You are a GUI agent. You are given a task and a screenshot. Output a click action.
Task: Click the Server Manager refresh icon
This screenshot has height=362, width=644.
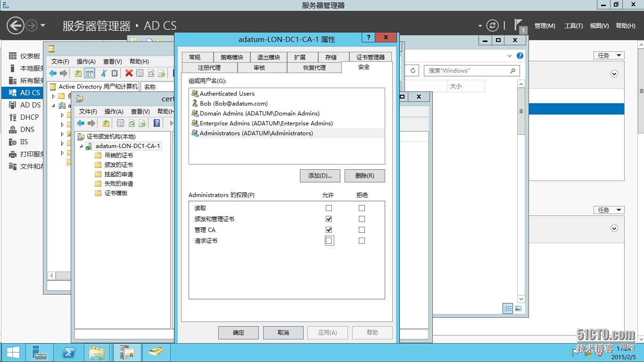[492, 25]
